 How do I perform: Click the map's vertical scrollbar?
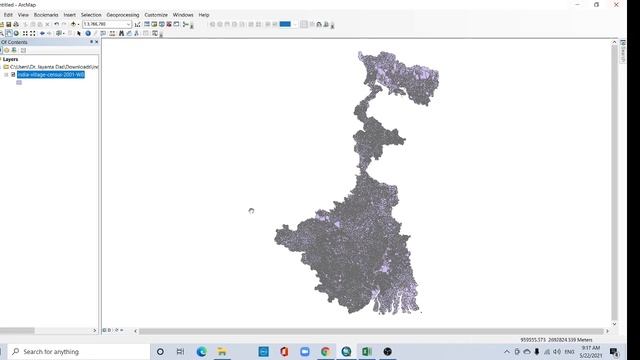pos(614,184)
